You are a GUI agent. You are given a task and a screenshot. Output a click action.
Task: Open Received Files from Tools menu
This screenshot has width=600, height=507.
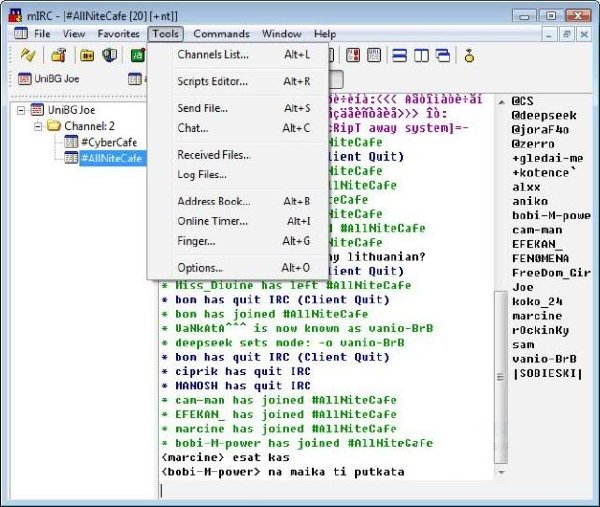point(238,155)
